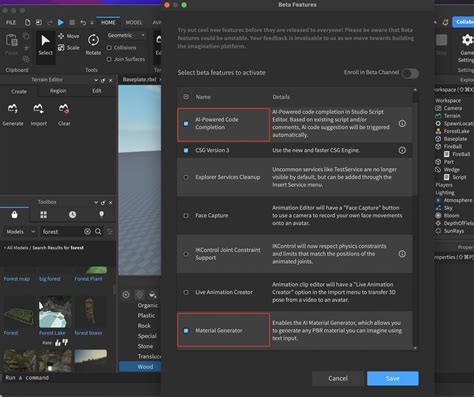Click the thumbs-up rate icon for Forest Lake

pos(58,342)
